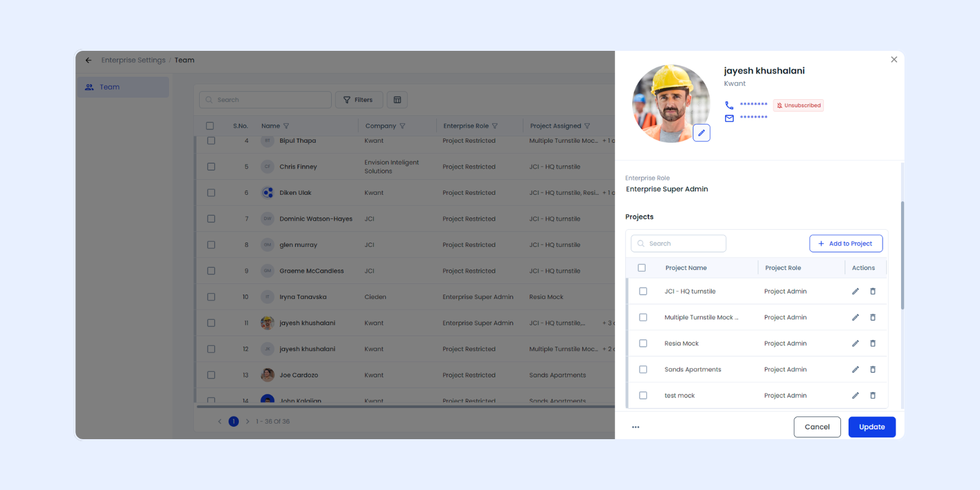Screen dimensions: 980x490
Task: Check the Iryna Tanavska row checkbox
Action: 211,297
